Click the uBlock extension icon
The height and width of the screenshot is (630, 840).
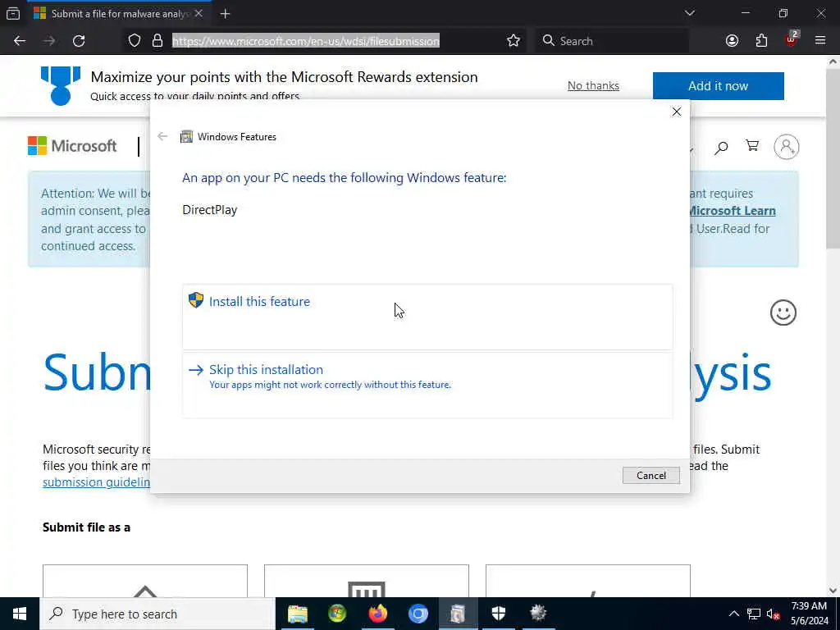coord(791,39)
